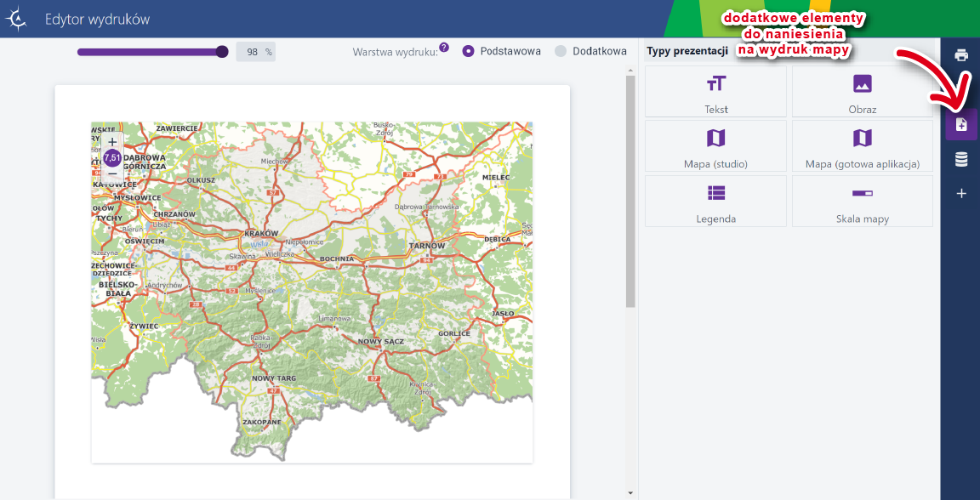980x500 pixels.
Task: Click the zoom percentage input field
Action: (x=251, y=52)
